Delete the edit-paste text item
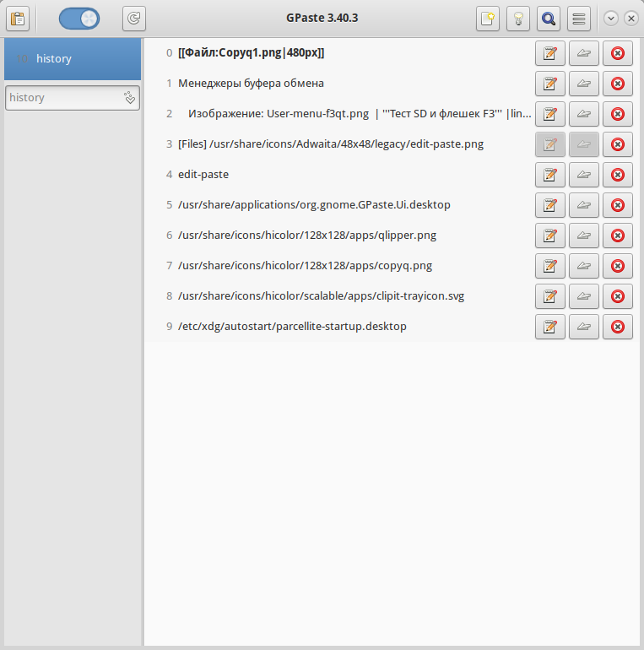 click(618, 175)
